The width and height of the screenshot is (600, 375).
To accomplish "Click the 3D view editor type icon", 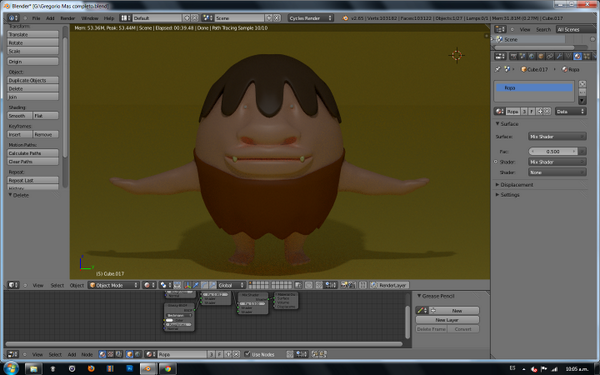I will tap(13, 285).
